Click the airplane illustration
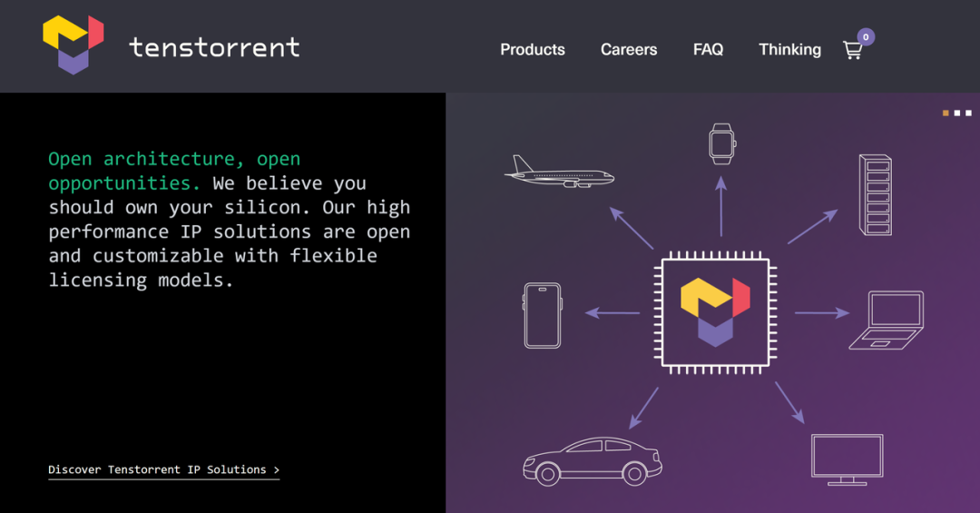 tap(559, 172)
